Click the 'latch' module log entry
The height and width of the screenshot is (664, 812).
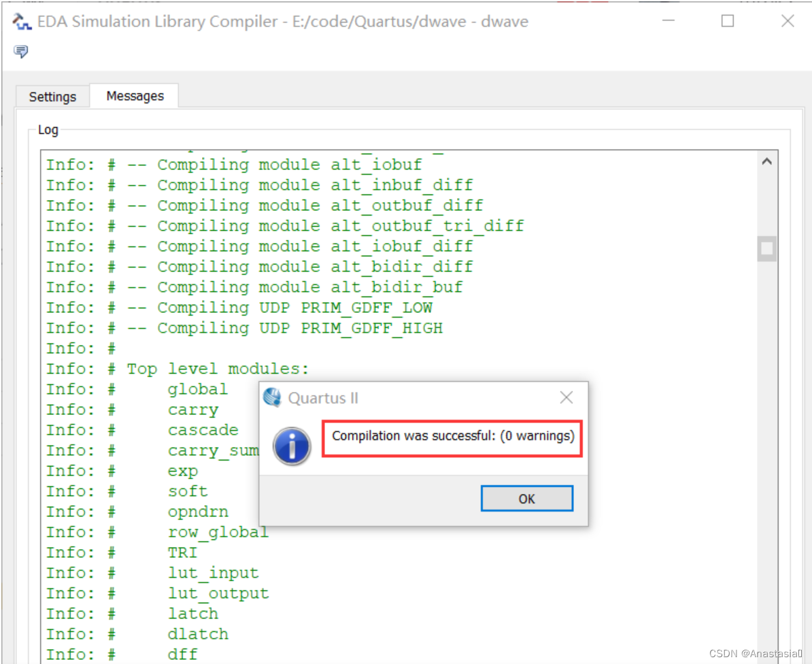point(192,614)
